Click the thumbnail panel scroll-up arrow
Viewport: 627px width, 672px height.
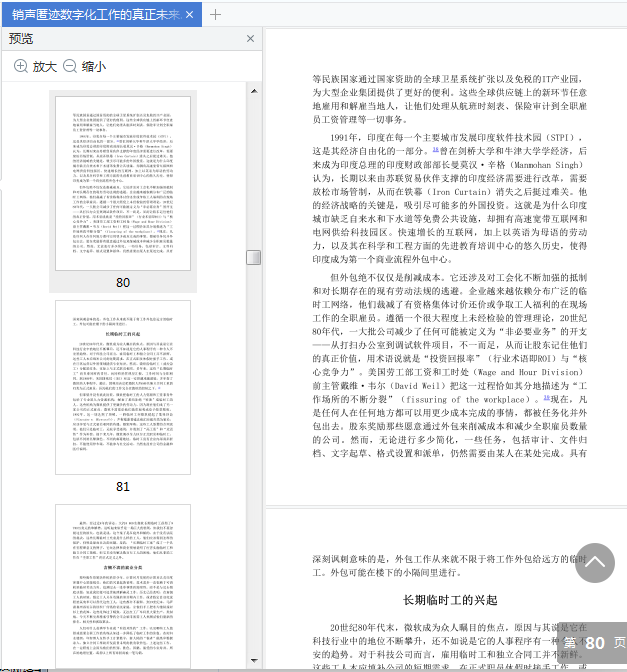pos(254,91)
